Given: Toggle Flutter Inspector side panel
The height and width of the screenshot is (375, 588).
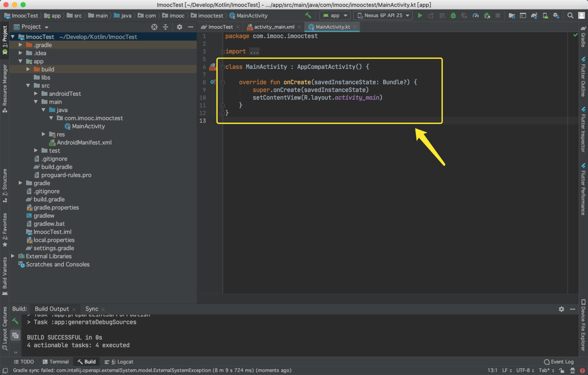Looking at the screenshot, I should 583,130.
